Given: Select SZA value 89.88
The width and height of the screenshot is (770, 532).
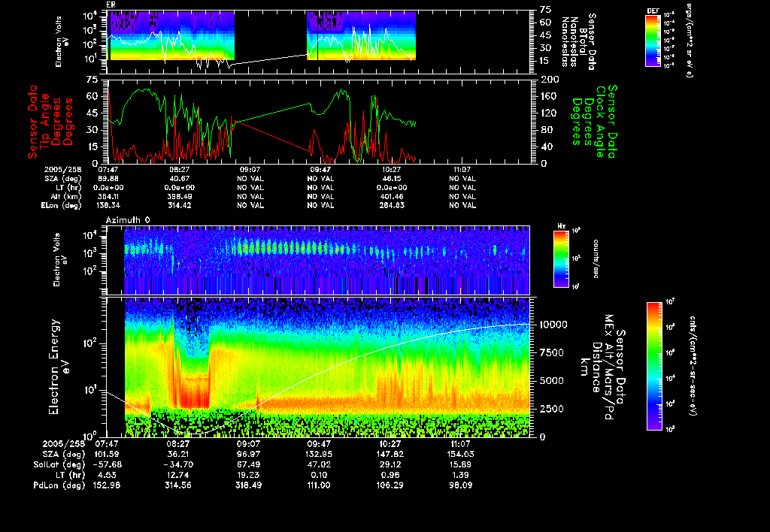Looking at the screenshot, I should tap(108, 179).
